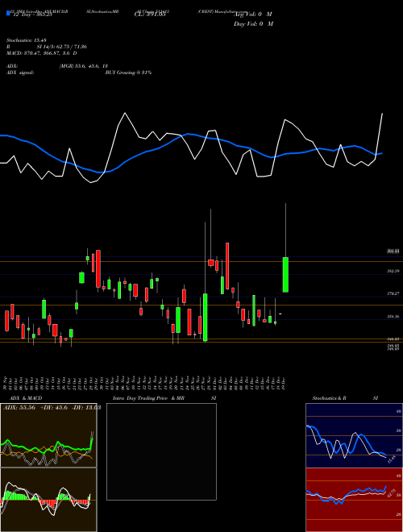Select the 'MACD: 370.47, 366.87, 3.6 D' line
The height and width of the screenshot is (532, 403).
41,53
